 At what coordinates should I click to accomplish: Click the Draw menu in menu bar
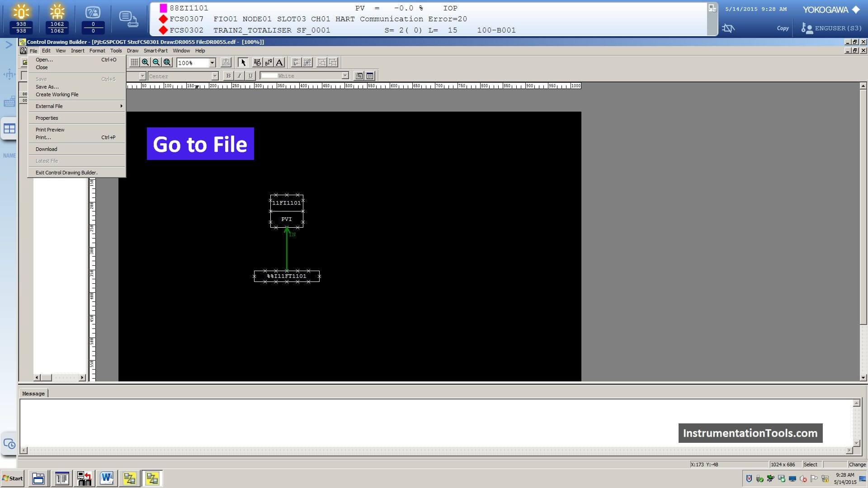click(x=132, y=50)
